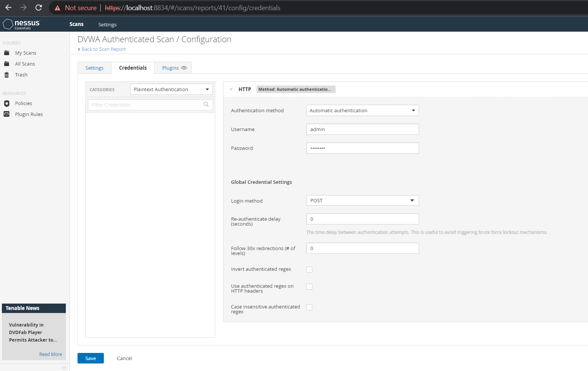
Task: Select the Credentials tab
Action: 133,68
